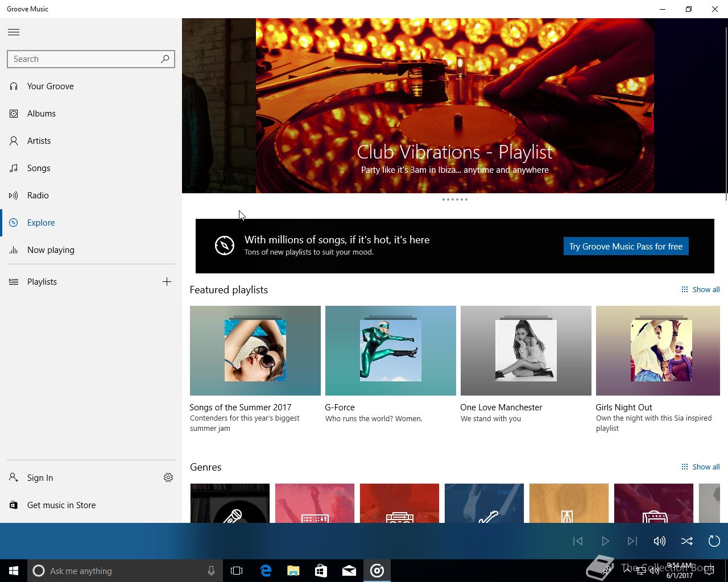
Task: Open the Windows Start menu
Action: tap(14, 571)
